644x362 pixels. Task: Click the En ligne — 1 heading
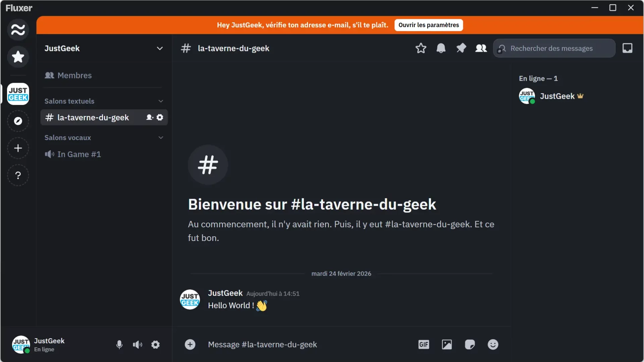tap(538, 78)
